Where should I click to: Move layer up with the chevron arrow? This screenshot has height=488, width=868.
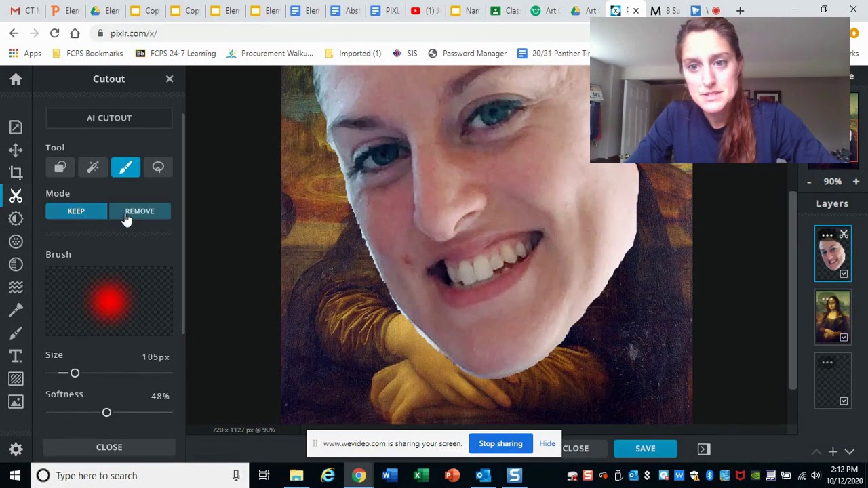click(816, 451)
